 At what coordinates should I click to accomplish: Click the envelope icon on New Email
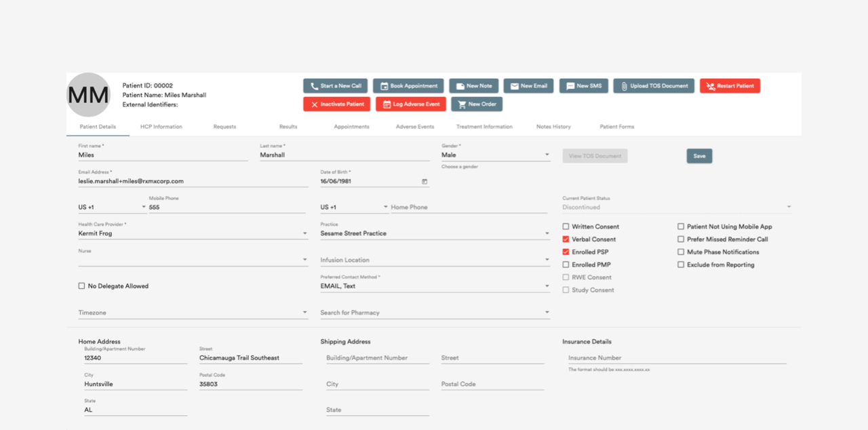tap(515, 86)
